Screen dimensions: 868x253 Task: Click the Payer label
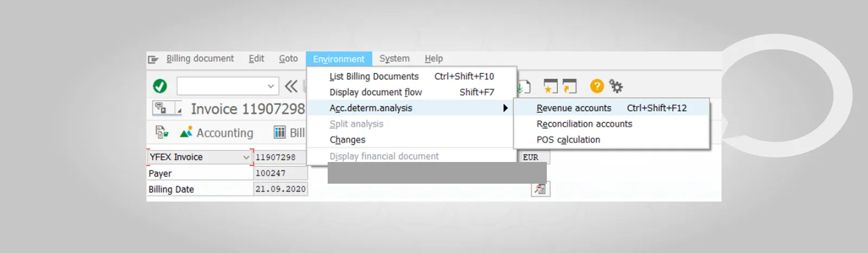click(160, 173)
